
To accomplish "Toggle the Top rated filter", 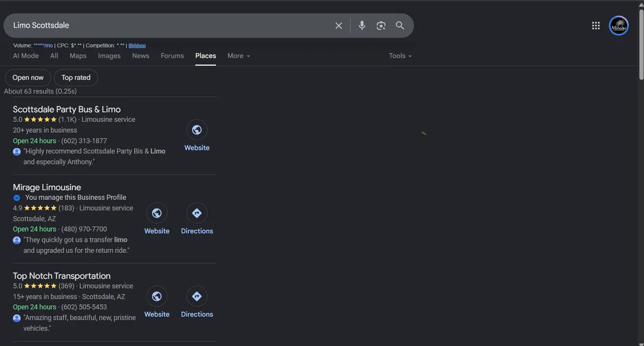I will tap(76, 77).
